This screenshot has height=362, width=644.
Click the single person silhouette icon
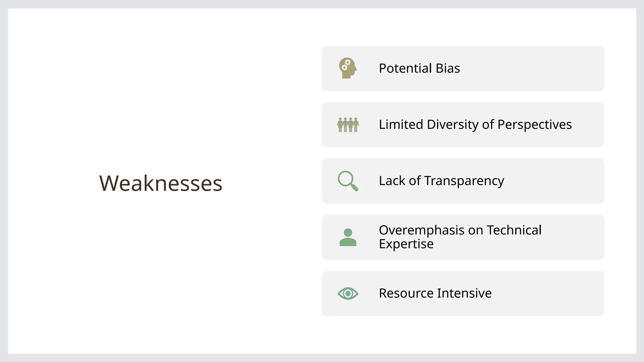coord(348,237)
